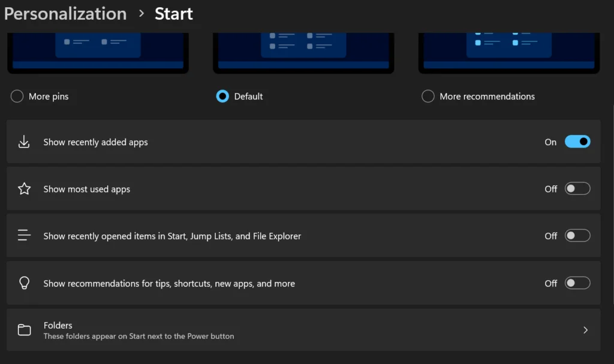Click the lightbulb icon for recommendations setting
This screenshot has height=364, width=614.
[24, 282]
